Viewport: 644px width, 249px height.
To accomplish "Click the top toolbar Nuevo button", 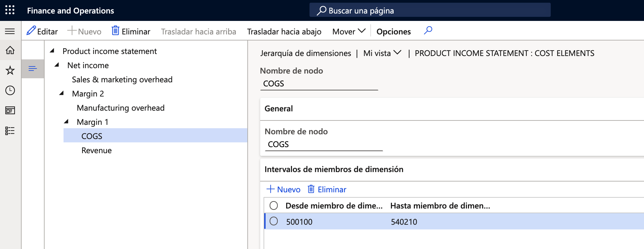I will point(84,31).
